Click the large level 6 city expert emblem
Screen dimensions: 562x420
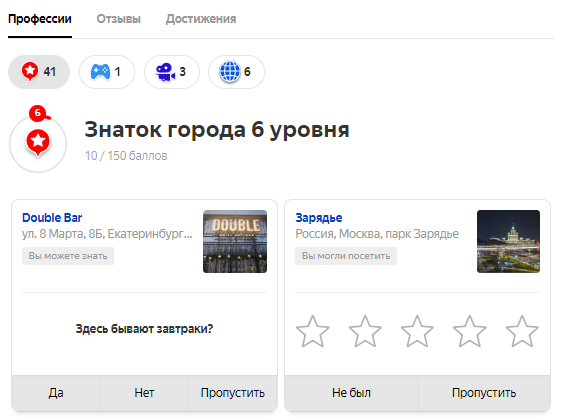tap(38, 142)
